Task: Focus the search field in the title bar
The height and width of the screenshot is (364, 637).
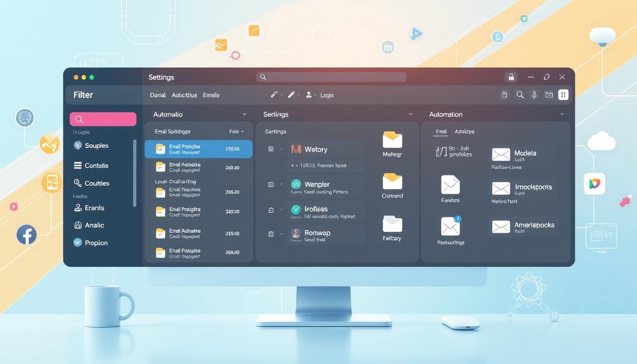Action: tap(331, 77)
